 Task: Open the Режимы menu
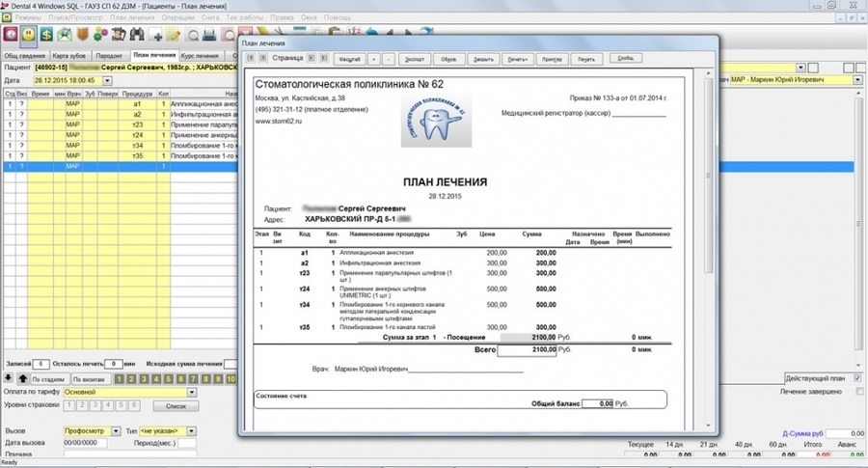(x=28, y=17)
